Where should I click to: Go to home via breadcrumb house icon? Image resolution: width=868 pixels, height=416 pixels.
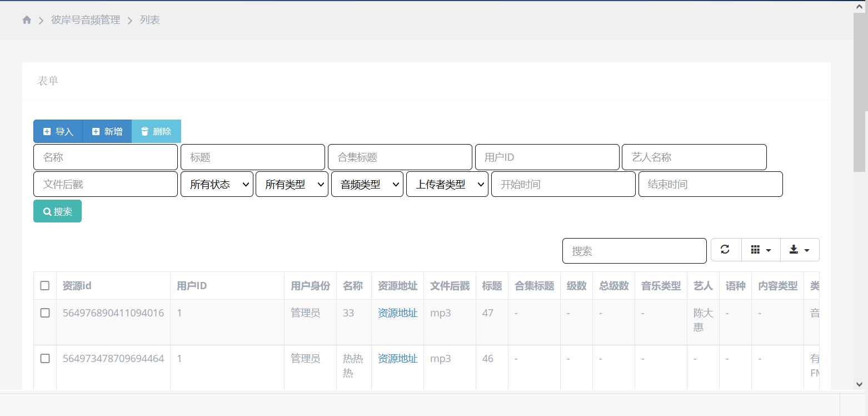pos(27,20)
